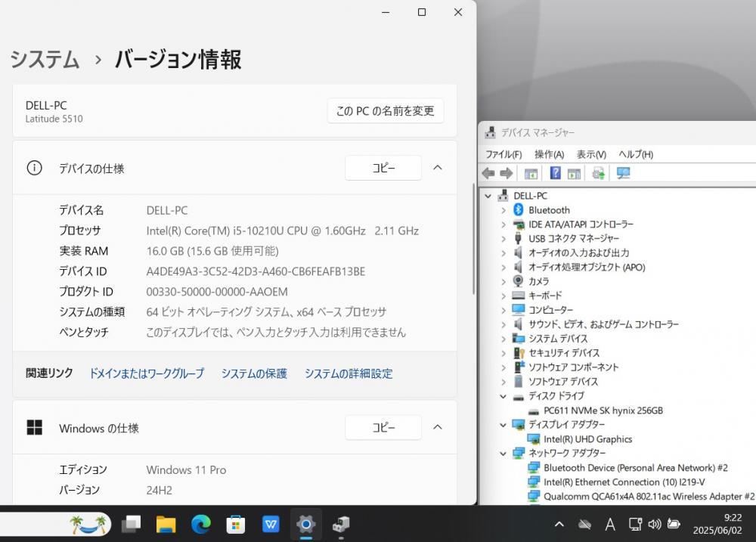Expand the キーボード category
This screenshot has width=756, height=542.
(x=503, y=296)
